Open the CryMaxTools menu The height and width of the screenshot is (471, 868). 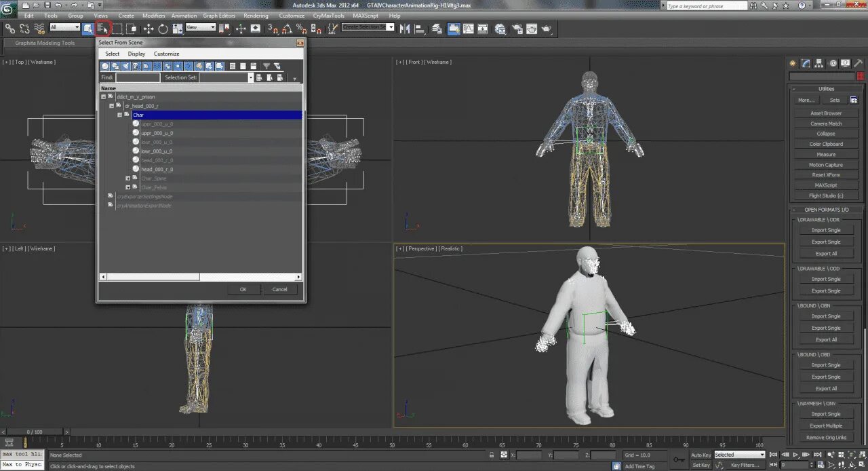pos(329,16)
